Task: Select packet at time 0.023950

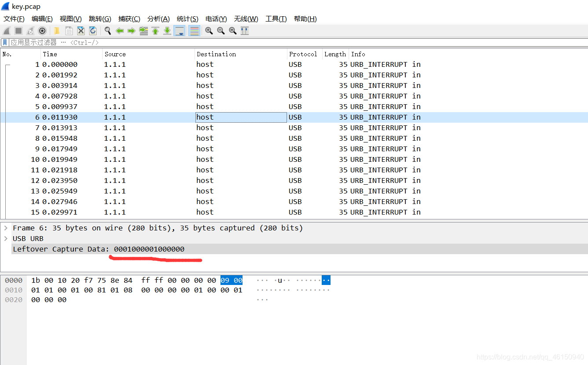Action: click(x=294, y=180)
